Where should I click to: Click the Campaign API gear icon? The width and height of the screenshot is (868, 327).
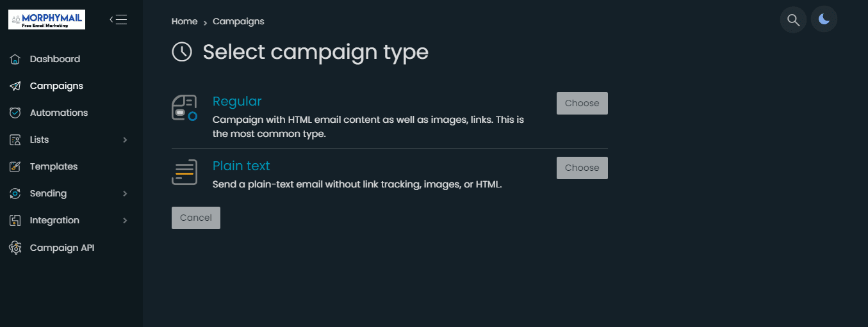(15, 248)
